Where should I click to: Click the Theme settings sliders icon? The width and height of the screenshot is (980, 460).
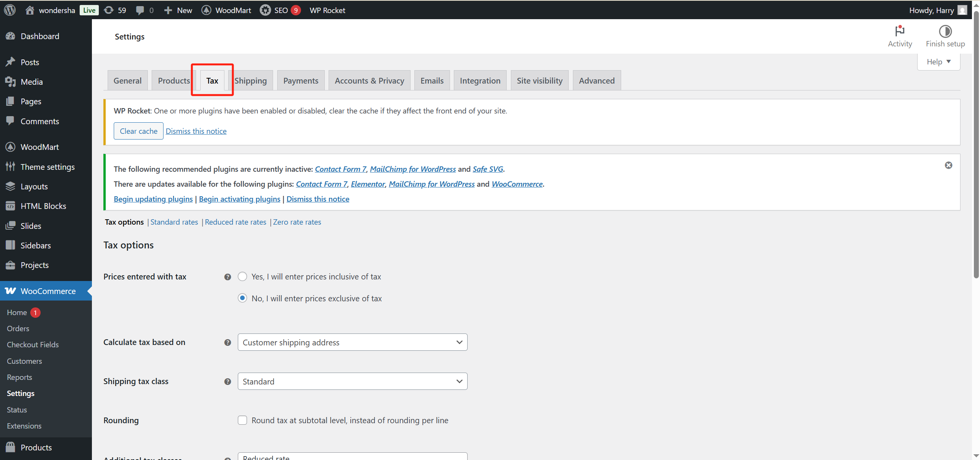(10, 166)
